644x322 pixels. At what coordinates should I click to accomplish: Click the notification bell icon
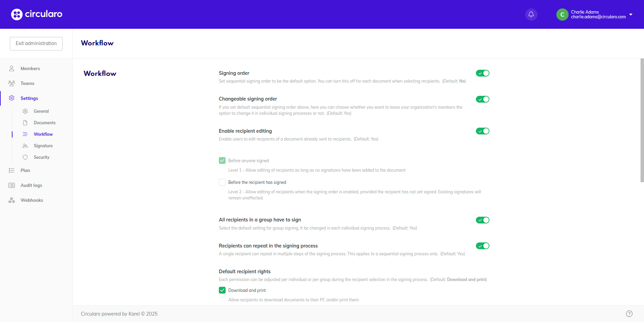(x=531, y=14)
